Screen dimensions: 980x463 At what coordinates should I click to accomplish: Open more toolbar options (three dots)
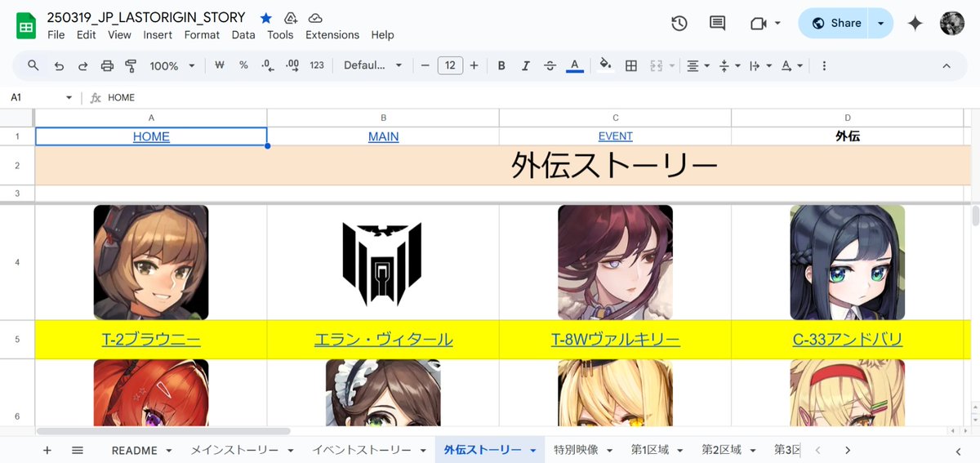point(824,65)
